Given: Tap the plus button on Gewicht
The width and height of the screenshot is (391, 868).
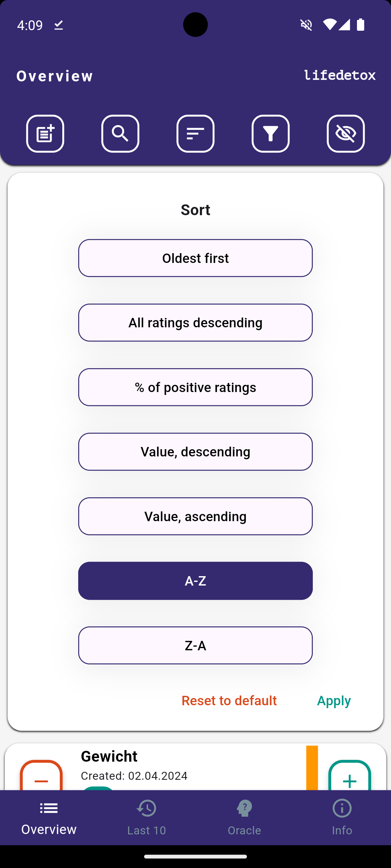Looking at the screenshot, I should click(x=350, y=775).
